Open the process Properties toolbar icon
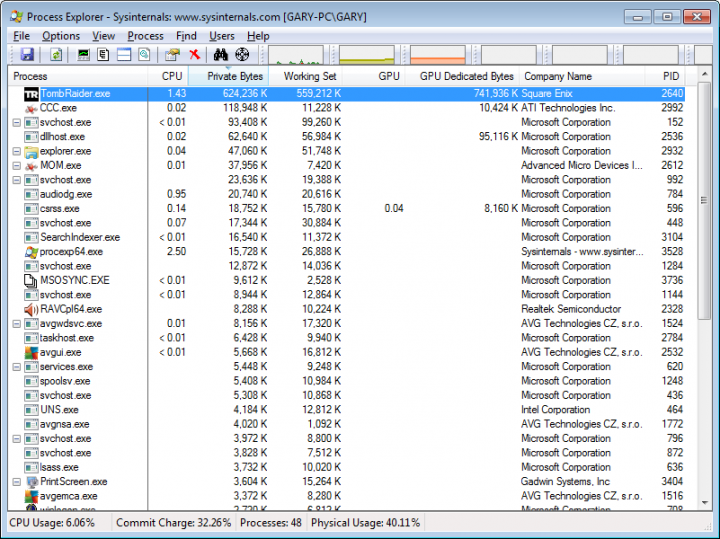 coord(172,55)
